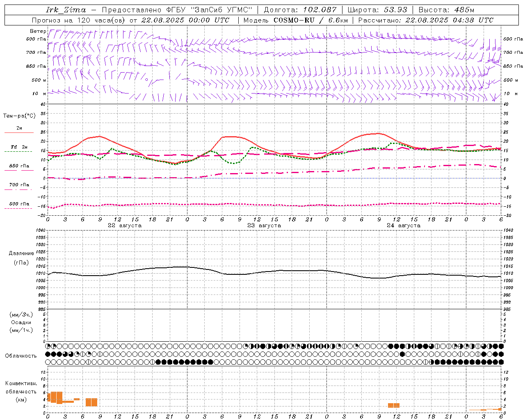
Task: Click the Ветер panel label
Action: 38,31
